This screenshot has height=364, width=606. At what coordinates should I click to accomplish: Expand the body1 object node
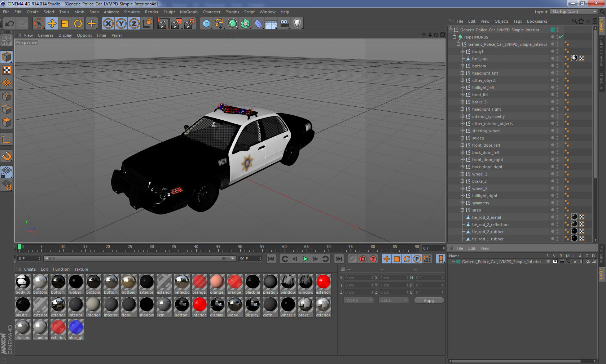coord(462,52)
